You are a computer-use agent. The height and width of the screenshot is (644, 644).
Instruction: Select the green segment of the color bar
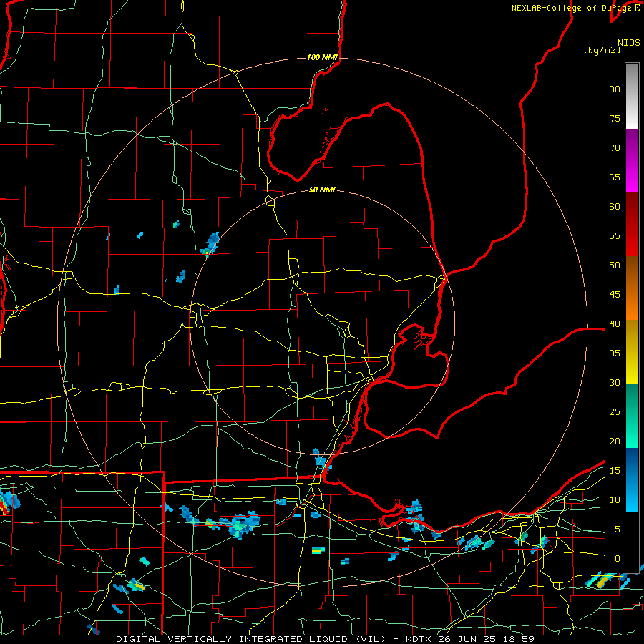[632, 416]
